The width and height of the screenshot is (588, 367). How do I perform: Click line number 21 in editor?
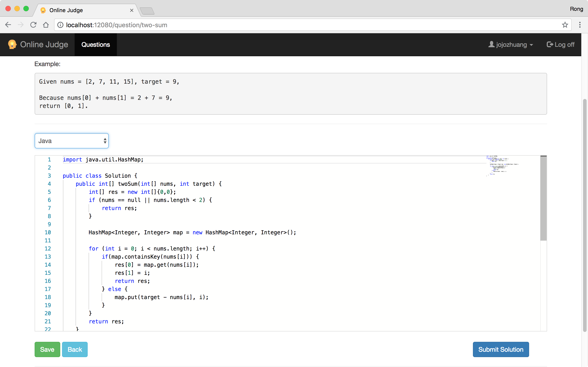[x=48, y=321]
